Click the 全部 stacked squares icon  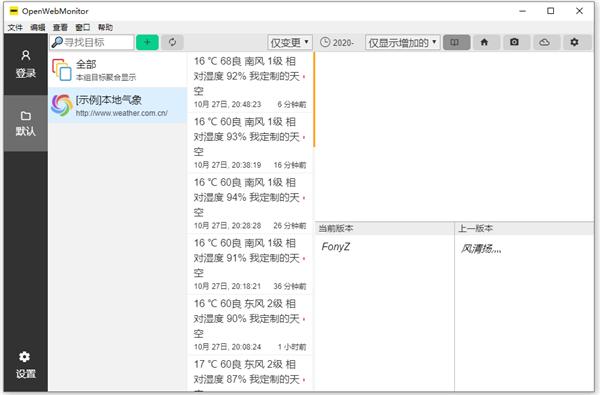62,70
